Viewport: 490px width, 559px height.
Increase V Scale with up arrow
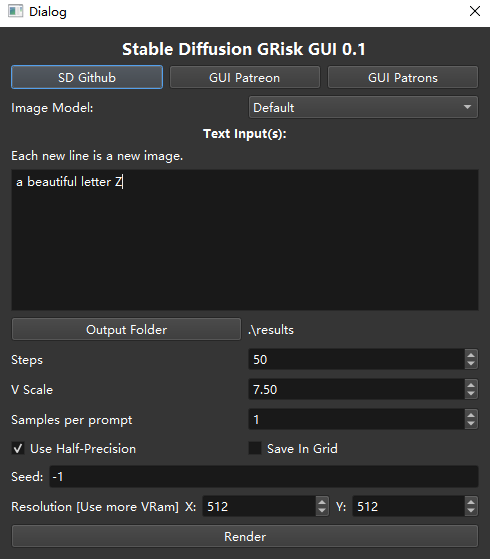point(471,385)
